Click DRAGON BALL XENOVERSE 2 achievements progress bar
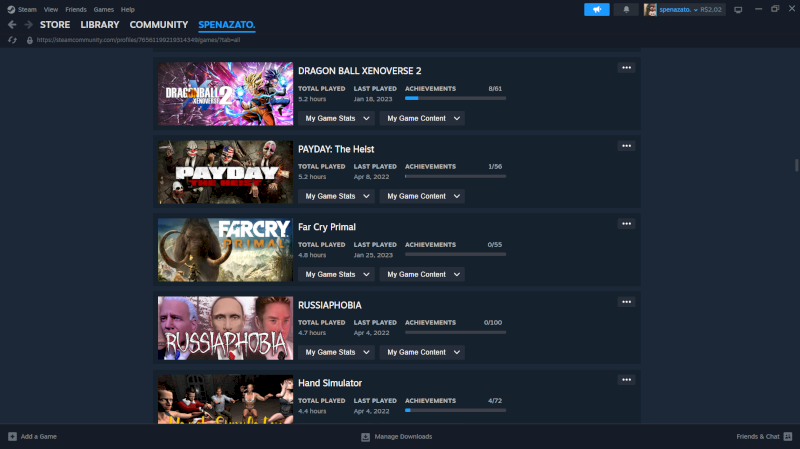Viewport: 800px width, 449px height. tap(455, 98)
